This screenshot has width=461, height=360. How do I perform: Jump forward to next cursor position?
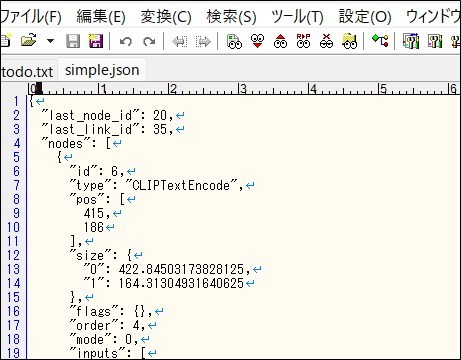click(203, 42)
